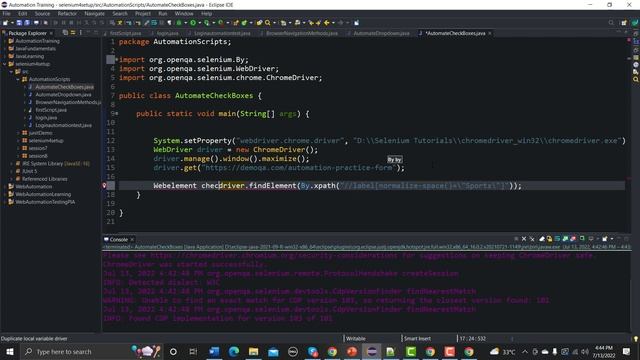Click the Collapse All icon in Package Explorer
640x360 pixels.
click(65, 33)
